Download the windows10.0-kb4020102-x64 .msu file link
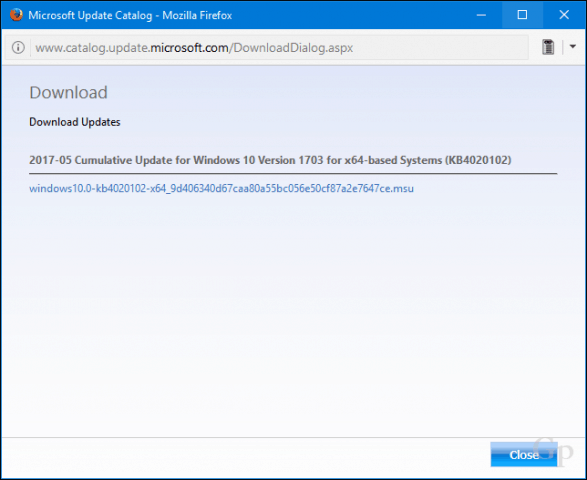Screen dimensions: 587x480 point(221,188)
